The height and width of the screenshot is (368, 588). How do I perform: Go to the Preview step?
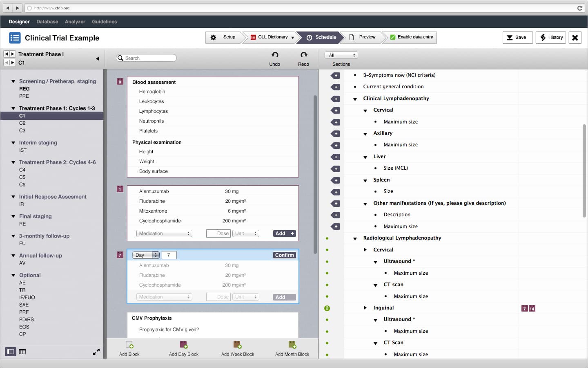click(363, 37)
